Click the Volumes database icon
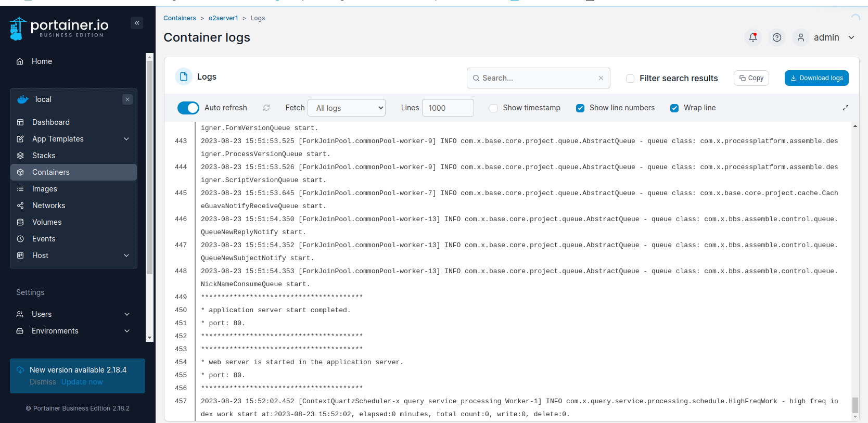The width and height of the screenshot is (868, 423). tap(20, 222)
